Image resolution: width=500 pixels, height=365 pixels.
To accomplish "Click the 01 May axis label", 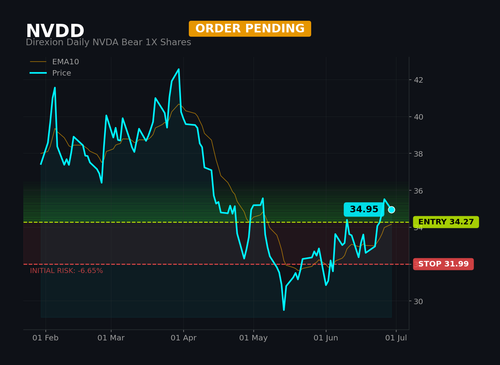I will coord(253,338).
